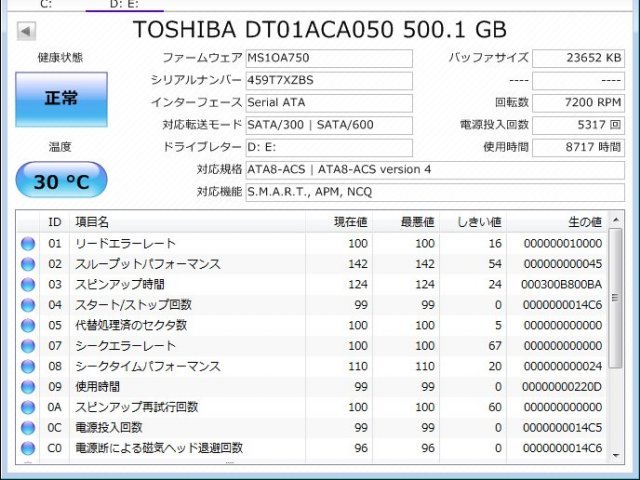Select the power-on hours 8717 時間 field
The width and height of the screenshot is (640, 480).
pyautogui.click(x=578, y=148)
